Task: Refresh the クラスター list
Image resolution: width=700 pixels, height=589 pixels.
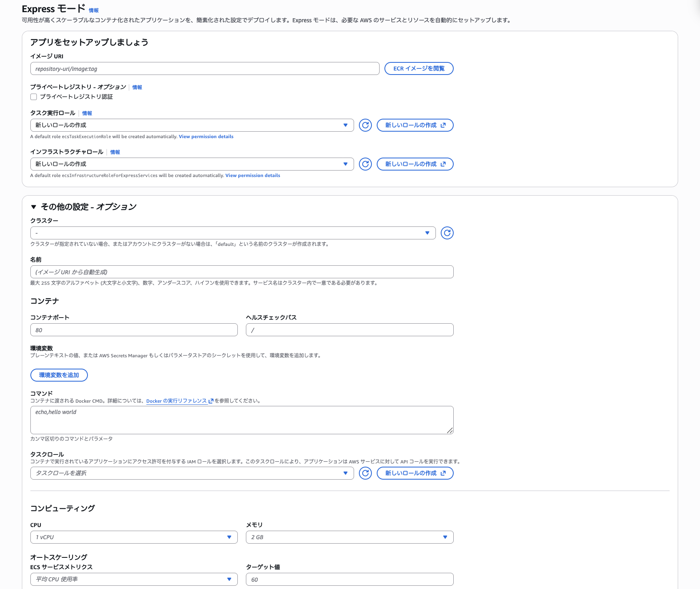Action: [447, 233]
